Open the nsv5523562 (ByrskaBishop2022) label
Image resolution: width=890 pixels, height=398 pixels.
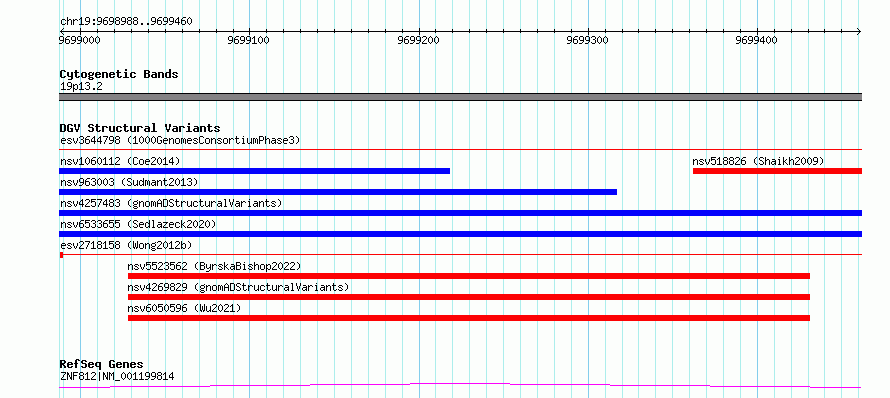pos(214,266)
